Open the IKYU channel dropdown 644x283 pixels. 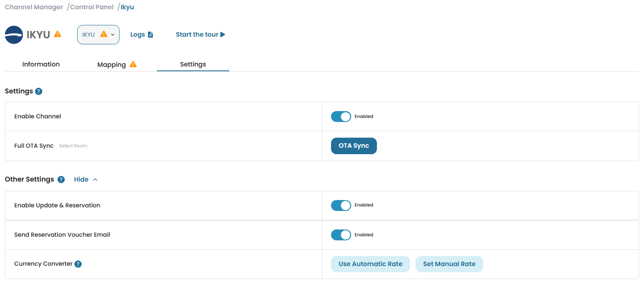[x=98, y=35]
